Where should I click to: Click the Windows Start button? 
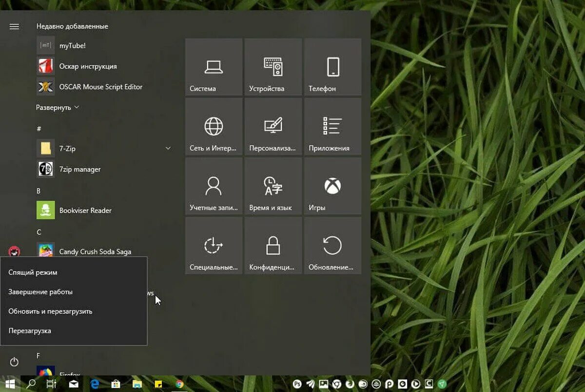point(10,384)
